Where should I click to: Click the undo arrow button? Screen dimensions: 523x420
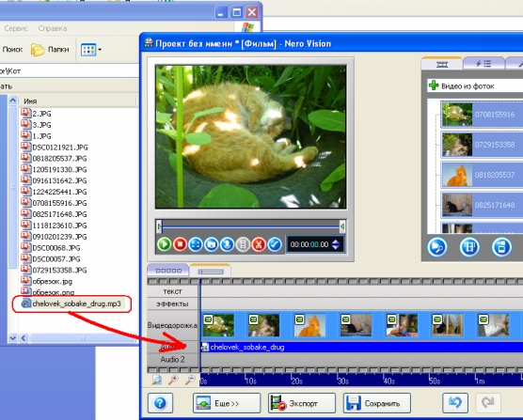click(x=455, y=403)
